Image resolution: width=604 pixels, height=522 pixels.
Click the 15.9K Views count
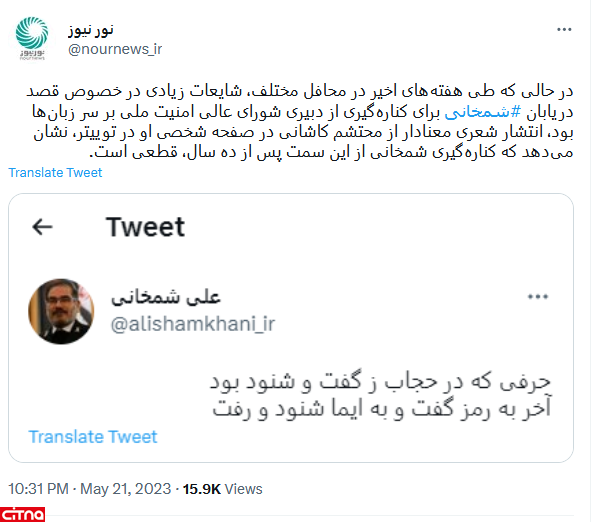222,489
